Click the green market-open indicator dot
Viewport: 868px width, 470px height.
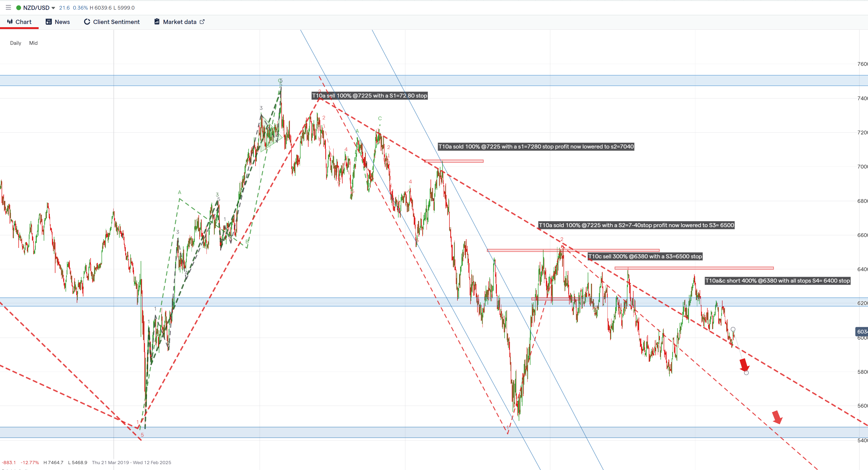click(x=18, y=7)
